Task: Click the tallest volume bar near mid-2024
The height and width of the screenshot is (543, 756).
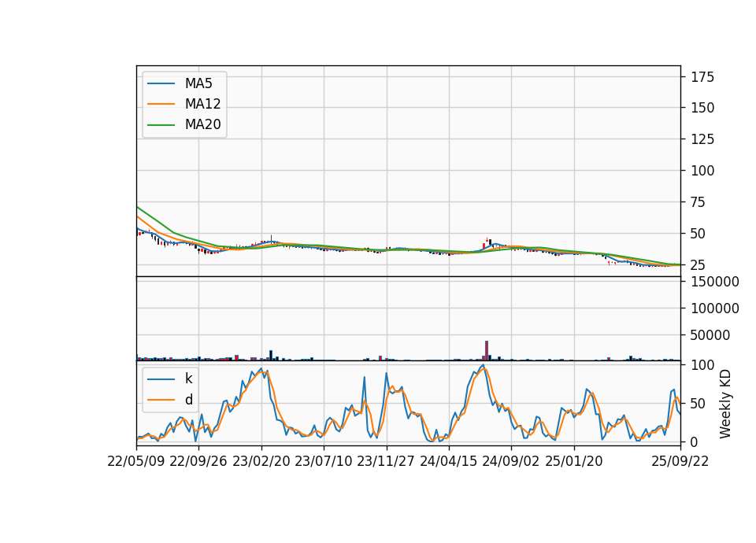Action: tap(487, 351)
